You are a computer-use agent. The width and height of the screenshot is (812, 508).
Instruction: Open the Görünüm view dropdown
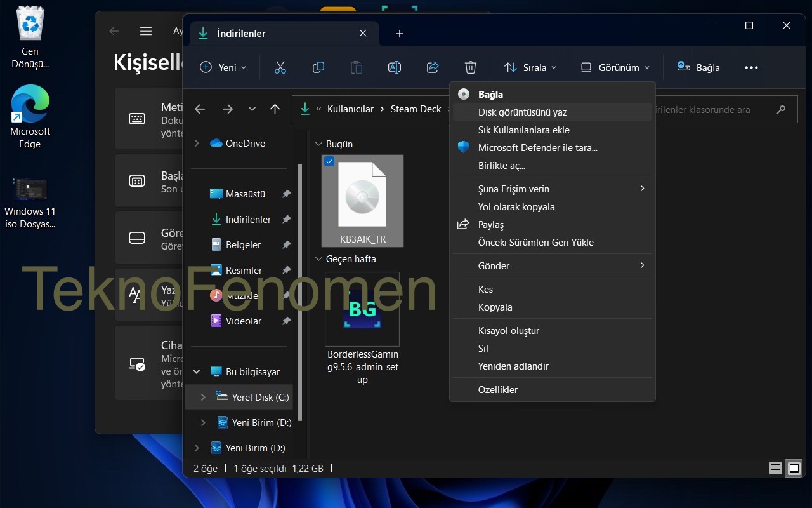(615, 67)
